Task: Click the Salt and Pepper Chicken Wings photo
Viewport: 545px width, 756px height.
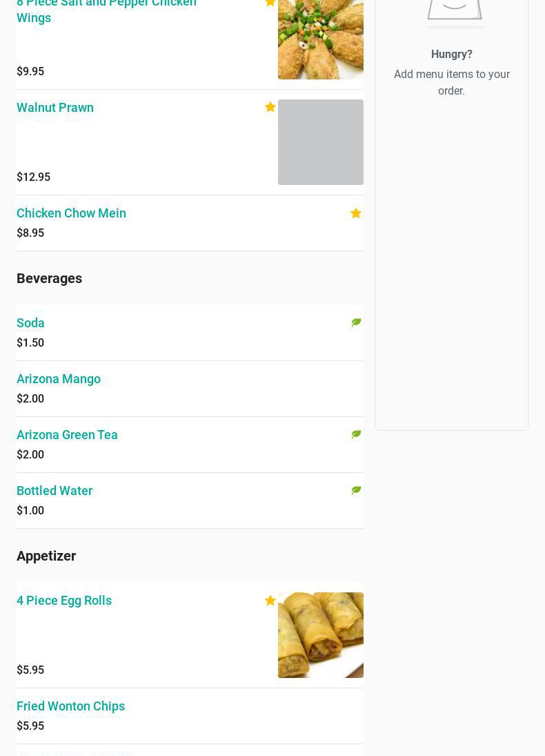Action: click(x=321, y=40)
